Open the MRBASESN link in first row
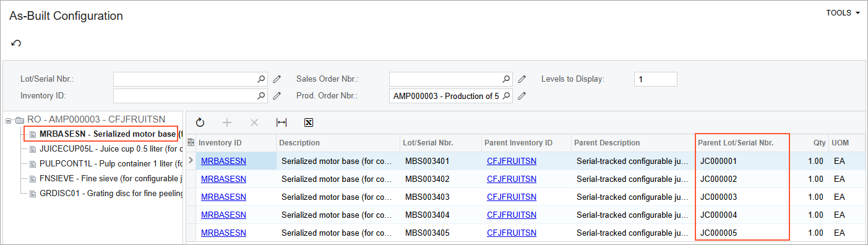Image resolution: width=868 pixels, height=245 pixels. click(223, 161)
